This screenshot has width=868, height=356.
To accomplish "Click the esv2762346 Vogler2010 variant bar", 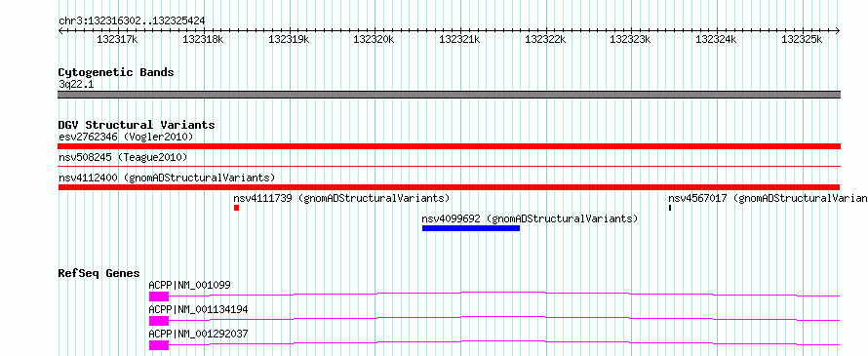I will (x=449, y=146).
